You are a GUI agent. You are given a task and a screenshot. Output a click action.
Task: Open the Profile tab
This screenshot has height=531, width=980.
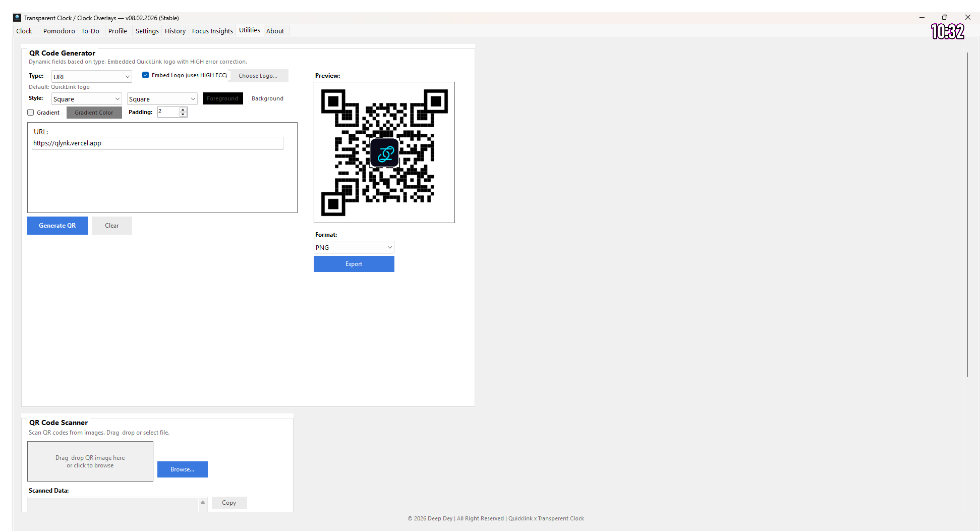[x=118, y=31]
